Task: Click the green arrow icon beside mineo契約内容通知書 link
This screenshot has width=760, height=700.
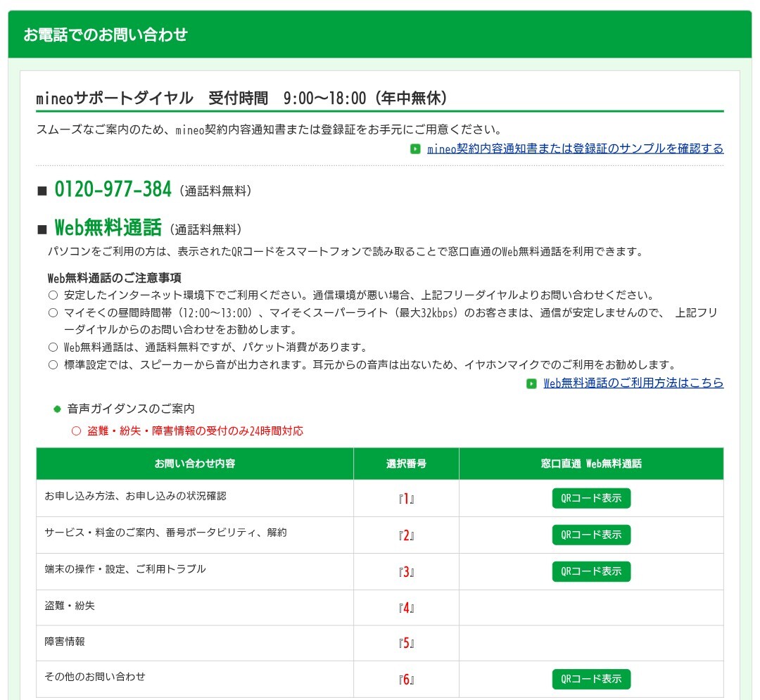Action: 415,148
